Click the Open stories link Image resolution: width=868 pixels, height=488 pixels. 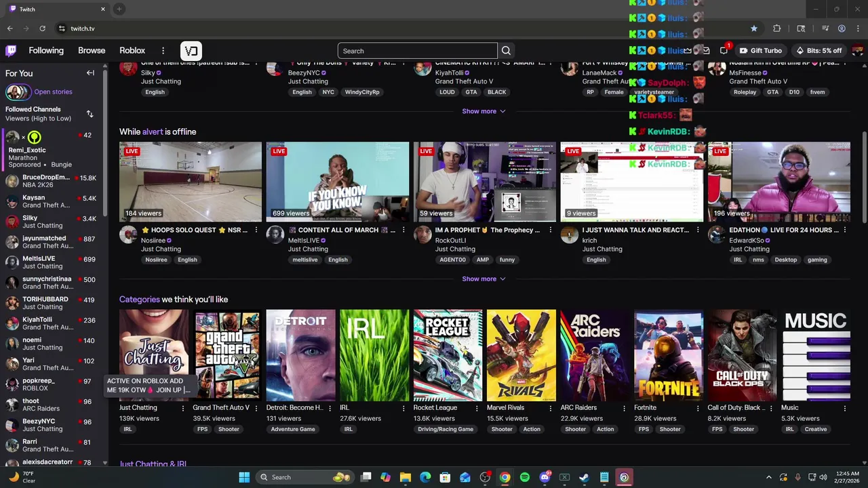click(x=53, y=91)
